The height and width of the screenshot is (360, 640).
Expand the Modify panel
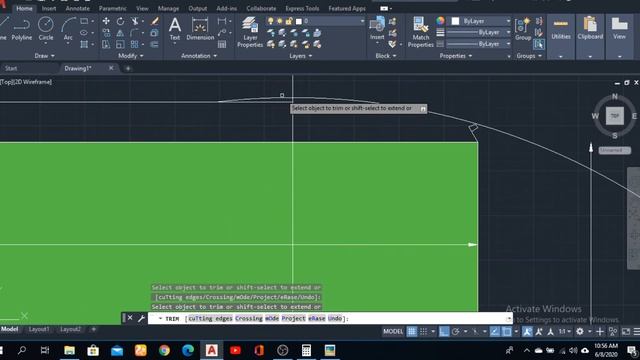pyautogui.click(x=131, y=56)
